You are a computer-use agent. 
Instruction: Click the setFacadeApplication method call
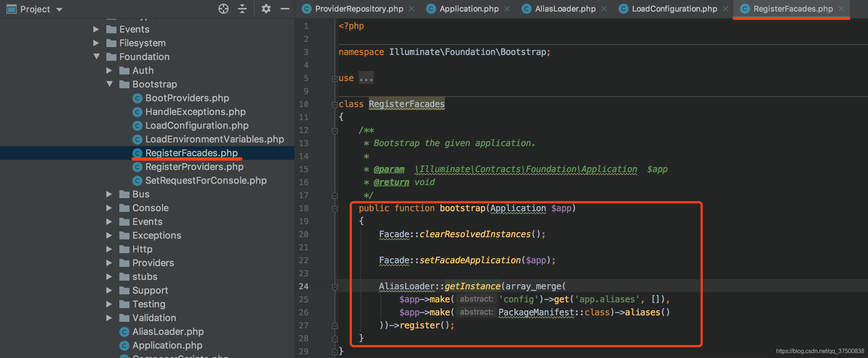coord(470,260)
